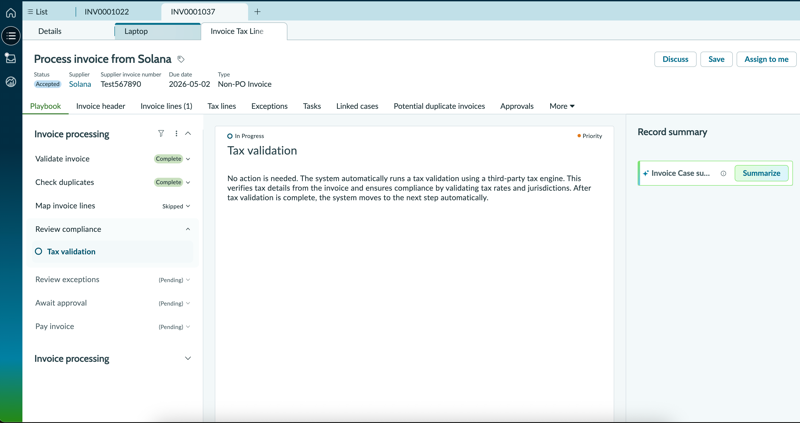Click the tag icon beside invoice title
Image resolution: width=800 pixels, height=423 pixels.
pos(181,59)
